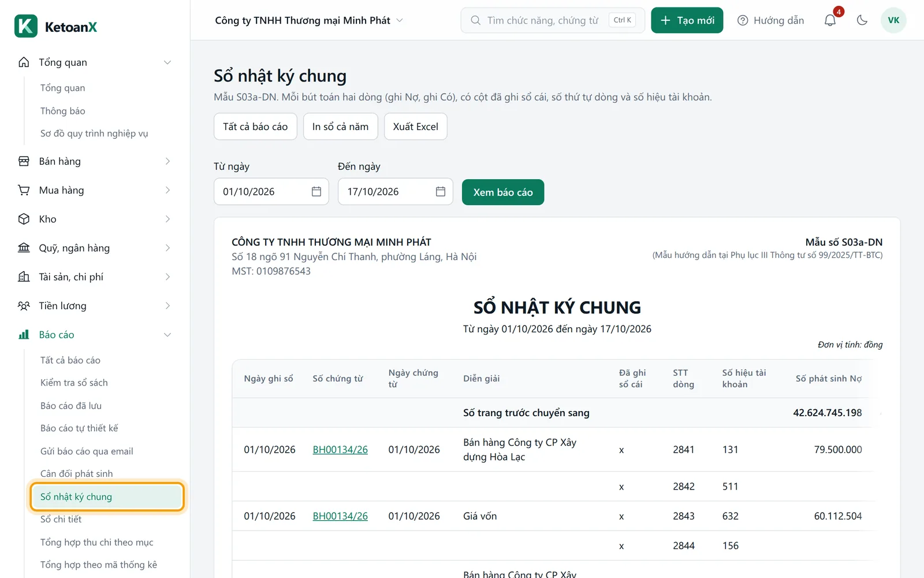Click the Kho box icon

coord(24,219)
